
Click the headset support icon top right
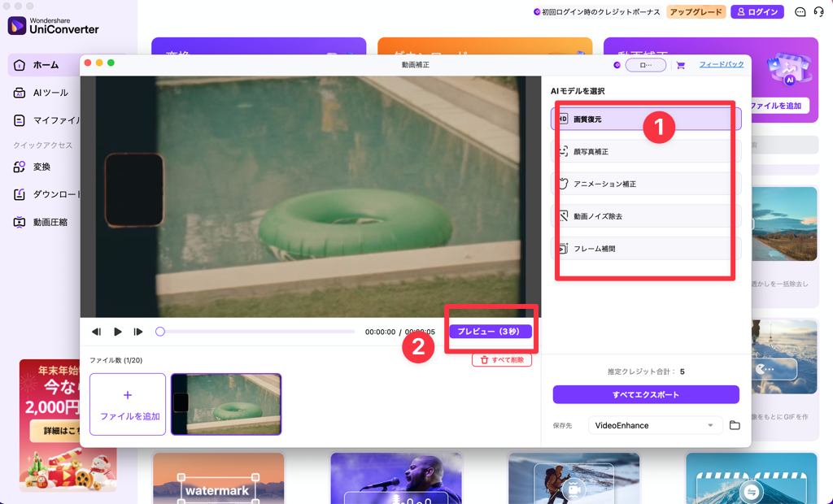820,11
